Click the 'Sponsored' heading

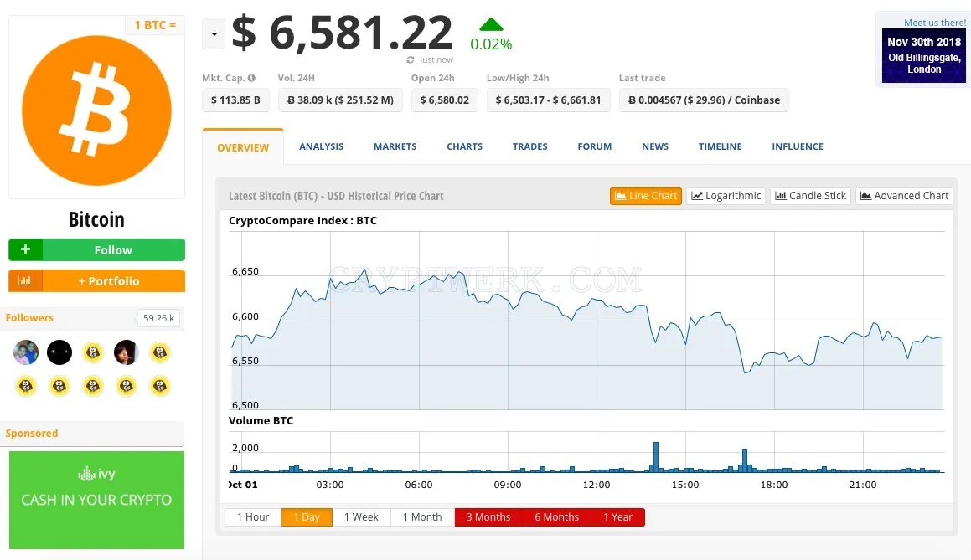coord(32,433)
